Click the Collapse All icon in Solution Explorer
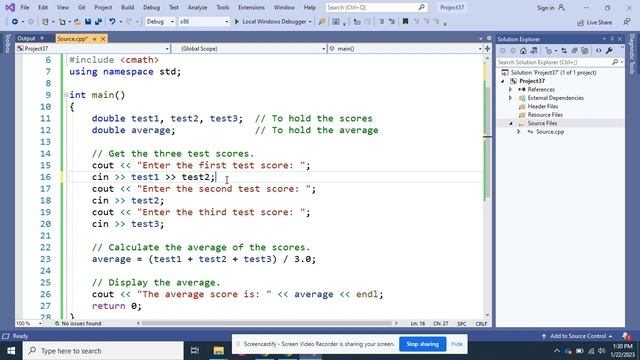 pyautogui.click(x=574, y=51)
